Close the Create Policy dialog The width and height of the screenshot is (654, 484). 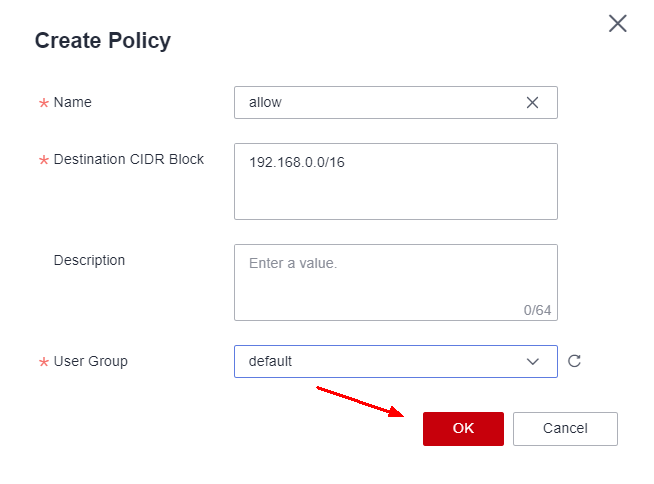pos(618,24)
